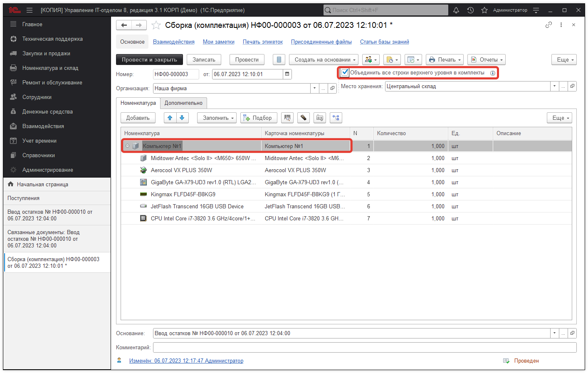Expand the 'Заполнить' dropdown menu
The height and width of the screenshot is (373, 588).
pyautogui.click(x=217, y=118)
